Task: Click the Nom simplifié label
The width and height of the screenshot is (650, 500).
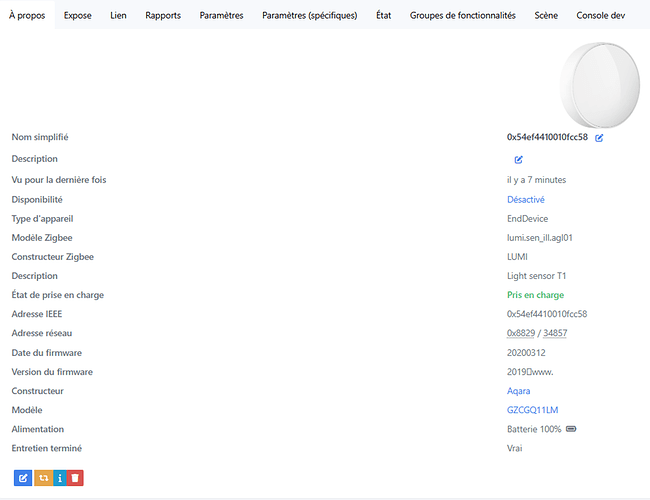Action: (40, 137)
